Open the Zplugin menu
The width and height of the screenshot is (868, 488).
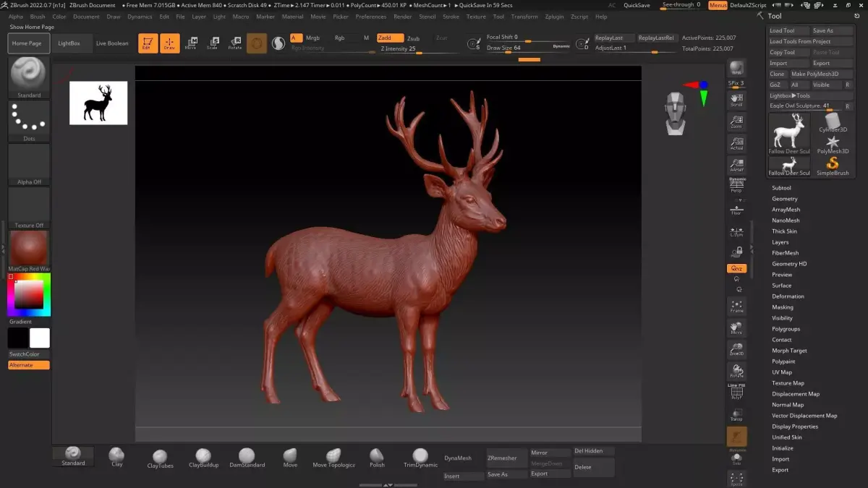(554, 16)
